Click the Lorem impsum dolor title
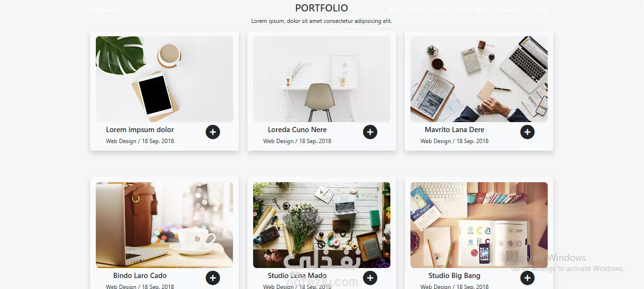 140,130
